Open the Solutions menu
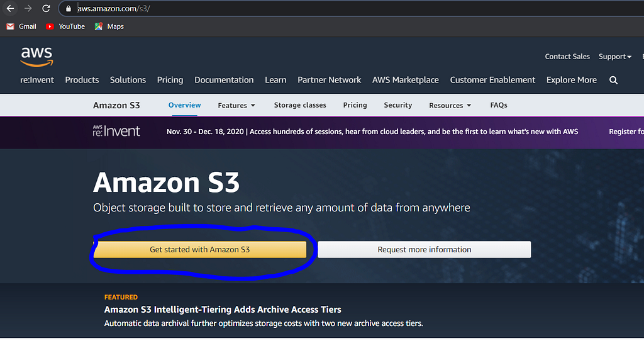Screen dimensions: 644x348 coord(128,80)
